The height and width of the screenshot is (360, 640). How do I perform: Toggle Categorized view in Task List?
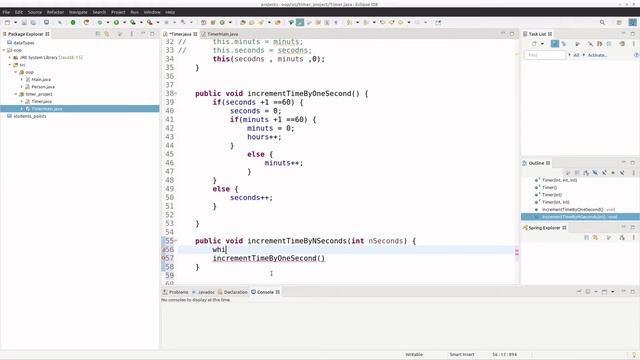(555, 44)
